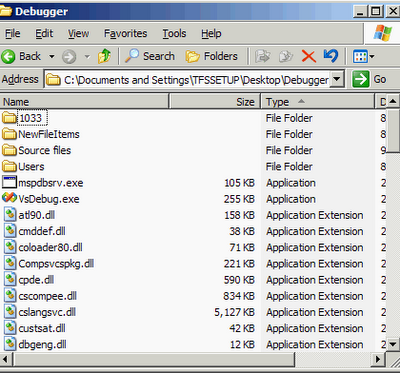Viewport: 400px width, 373px height.
Task: Sort by the Name column header
Action: click(x=85, y=101)
